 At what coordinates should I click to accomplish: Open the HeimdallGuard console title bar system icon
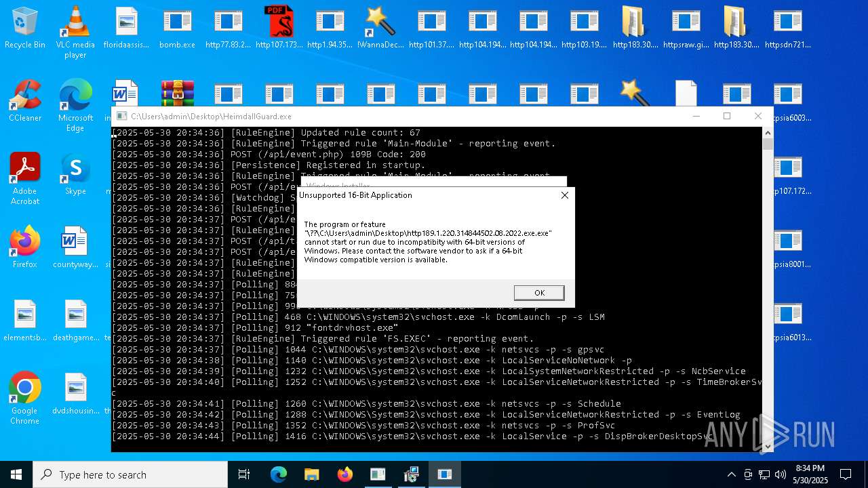(121, 117)
